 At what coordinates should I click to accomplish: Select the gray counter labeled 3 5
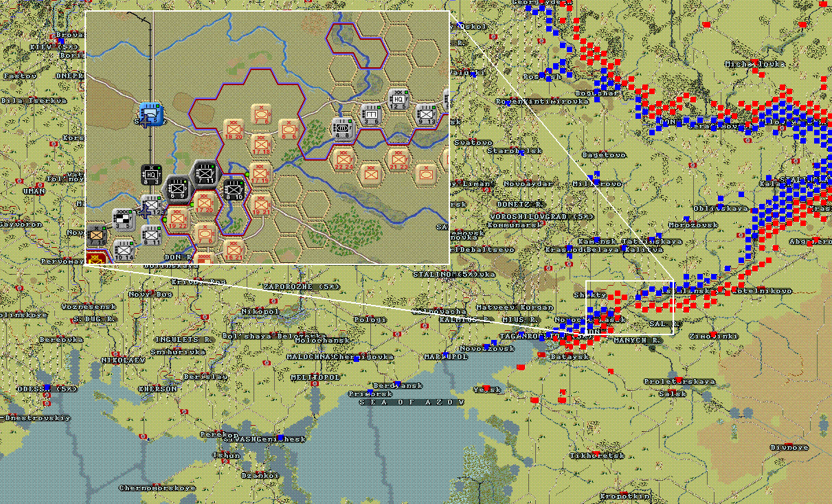click(123, 218)
